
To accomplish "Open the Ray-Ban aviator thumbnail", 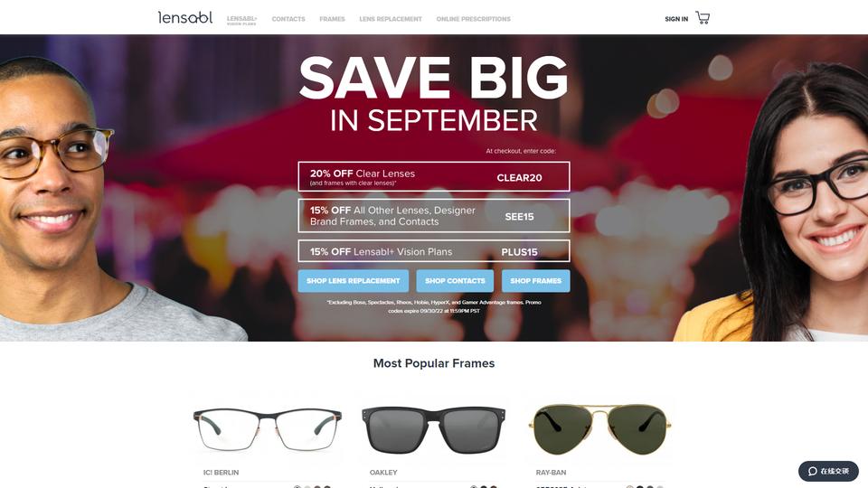I will click(600, 429).
